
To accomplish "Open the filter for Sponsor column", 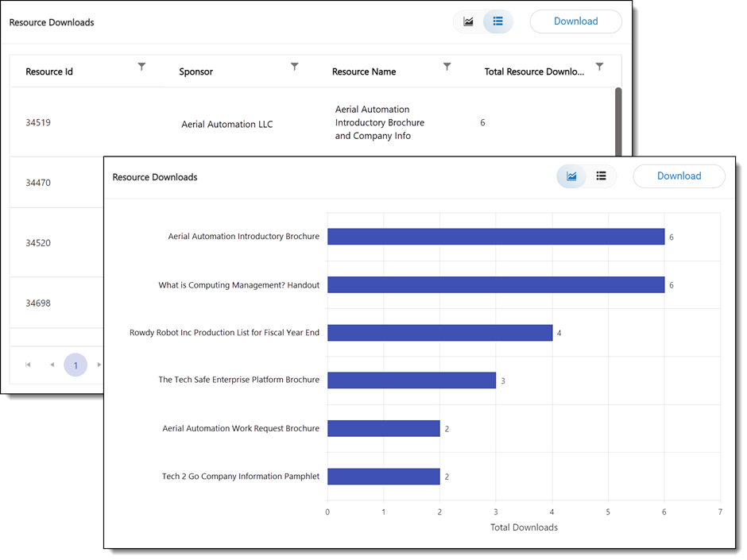I will (x=294, y=67).
